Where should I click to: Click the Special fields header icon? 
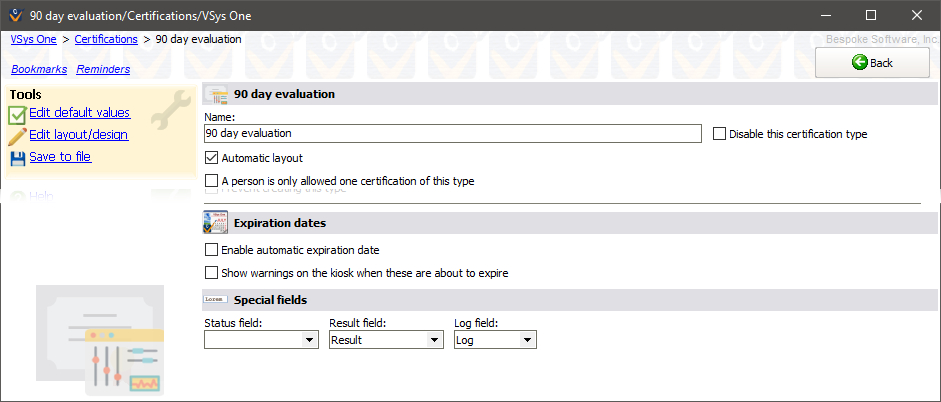click(215, 300)
